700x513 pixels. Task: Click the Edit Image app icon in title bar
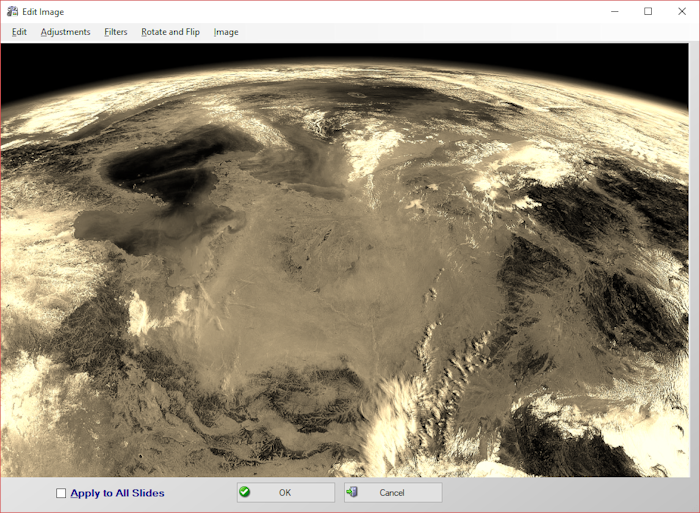coord(12,11)
